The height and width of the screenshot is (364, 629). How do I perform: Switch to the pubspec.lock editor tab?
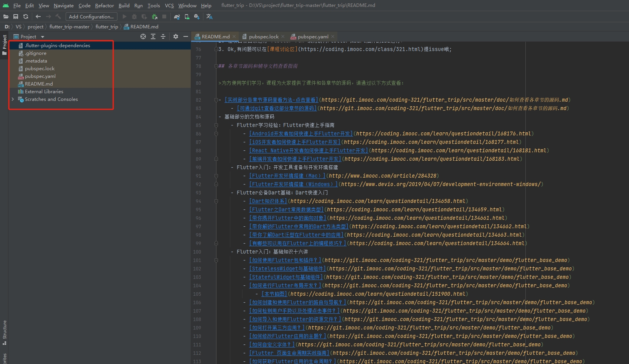pyautogui.click(x=264, y=36)
